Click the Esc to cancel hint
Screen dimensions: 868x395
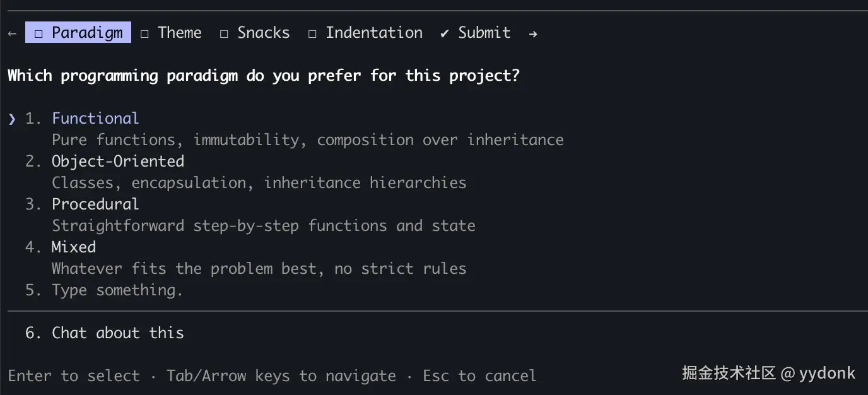click(479, 376)
